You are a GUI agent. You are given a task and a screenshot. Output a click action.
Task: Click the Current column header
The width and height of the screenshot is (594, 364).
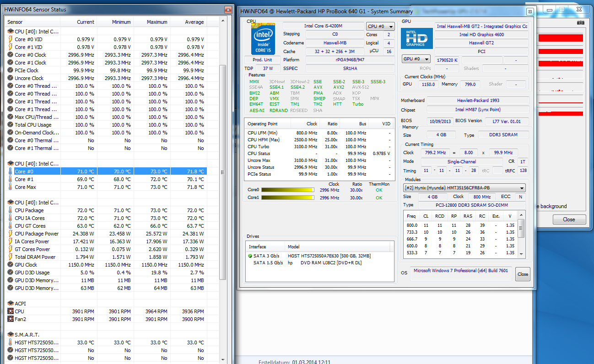(x=78, y=22)
